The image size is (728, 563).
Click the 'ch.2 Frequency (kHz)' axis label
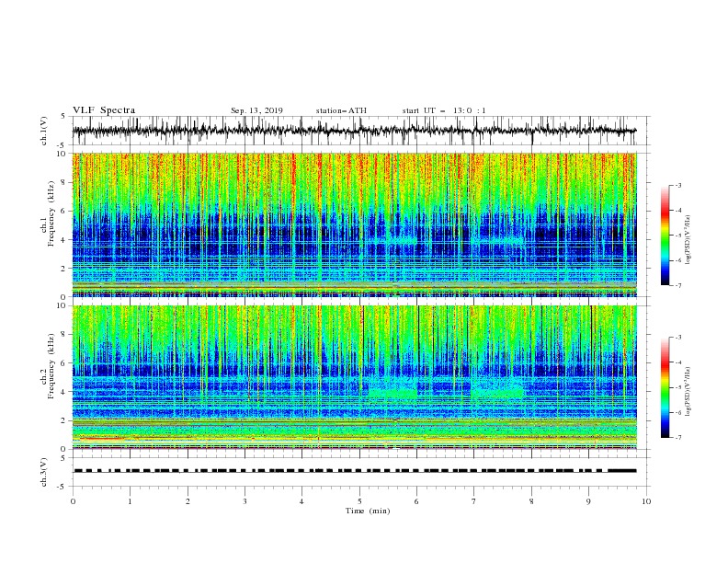click(x=49, y=365)
